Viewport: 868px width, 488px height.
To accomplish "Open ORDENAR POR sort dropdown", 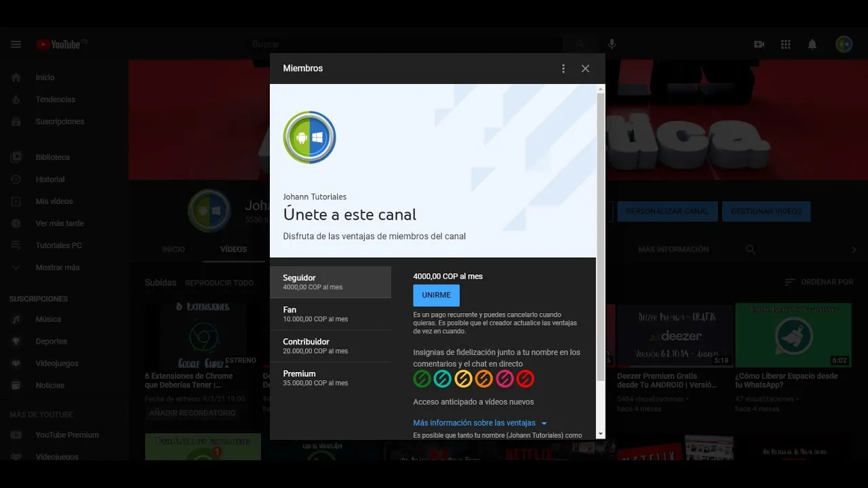I will coord(818,282).
